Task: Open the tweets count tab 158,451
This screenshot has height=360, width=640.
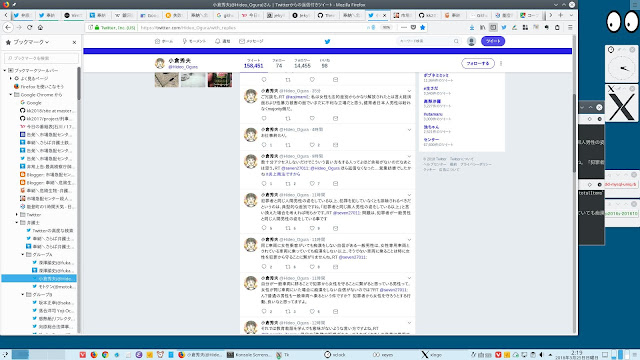Action: 253,63
